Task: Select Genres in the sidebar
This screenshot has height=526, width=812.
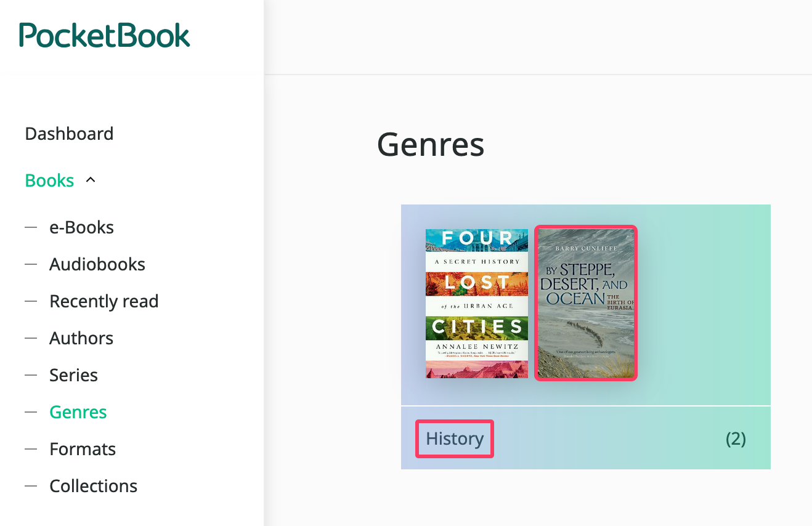Action: 78,412
